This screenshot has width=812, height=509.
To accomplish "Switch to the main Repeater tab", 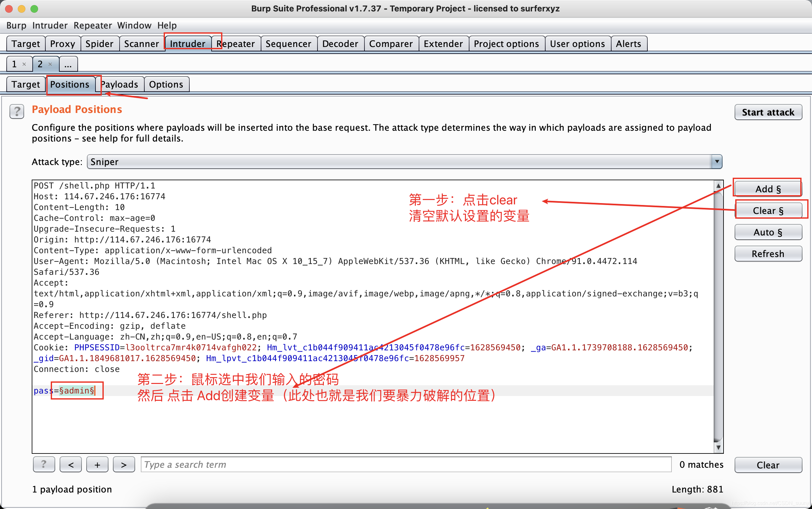I will pos(236,44).
